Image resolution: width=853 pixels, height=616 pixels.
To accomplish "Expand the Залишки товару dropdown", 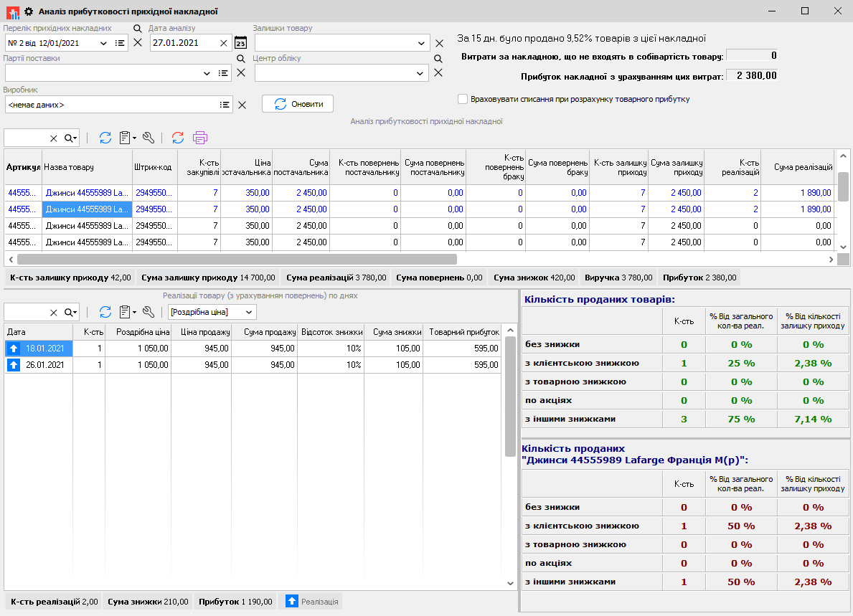I will coord(421,43).
